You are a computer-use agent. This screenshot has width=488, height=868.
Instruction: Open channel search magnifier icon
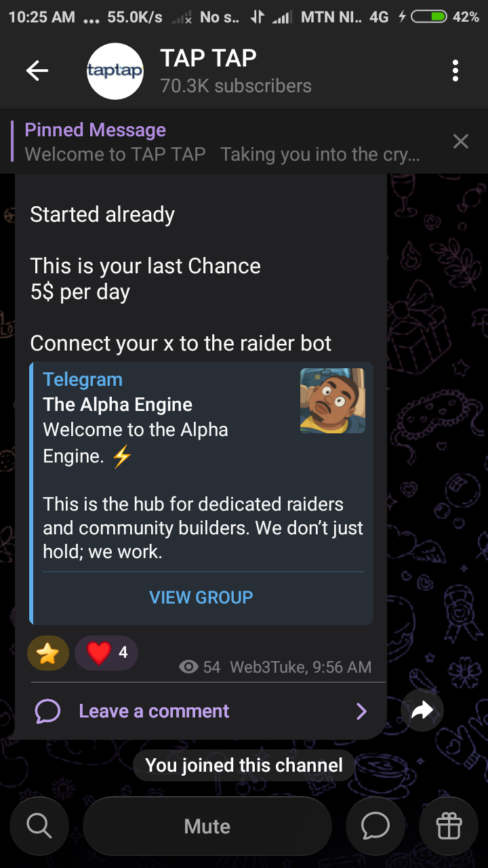click(39, 826)
